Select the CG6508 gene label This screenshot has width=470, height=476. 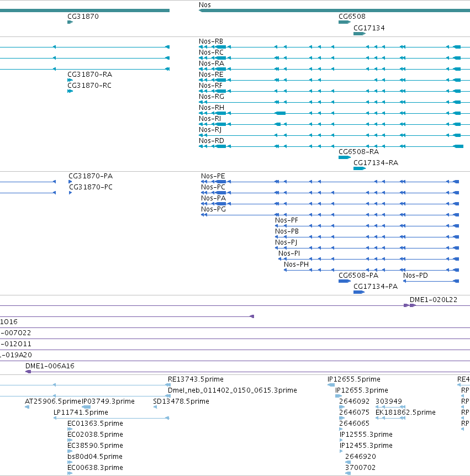click(x=352, y=17)
